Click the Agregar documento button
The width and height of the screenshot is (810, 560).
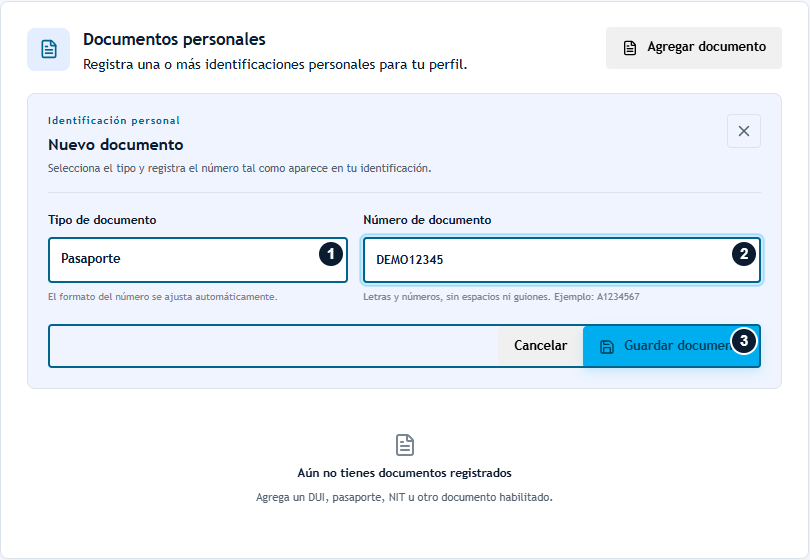(693, 48)
